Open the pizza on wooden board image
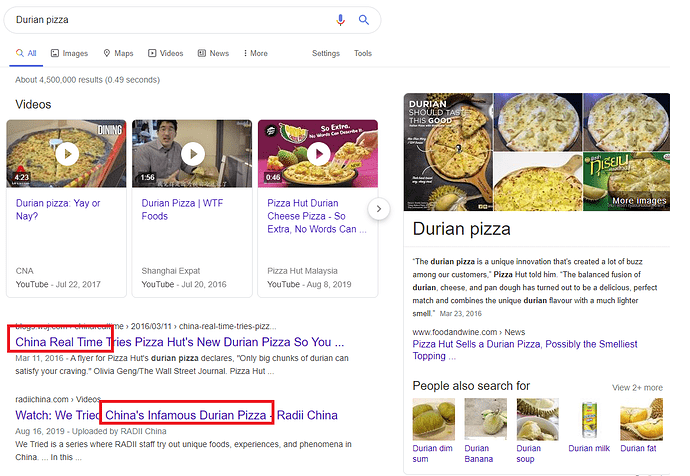This screenshot has width=690, height=476. coord(538,182)
